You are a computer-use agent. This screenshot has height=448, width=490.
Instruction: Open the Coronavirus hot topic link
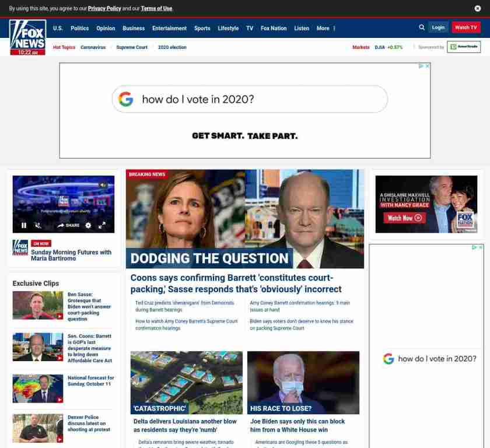93,47
